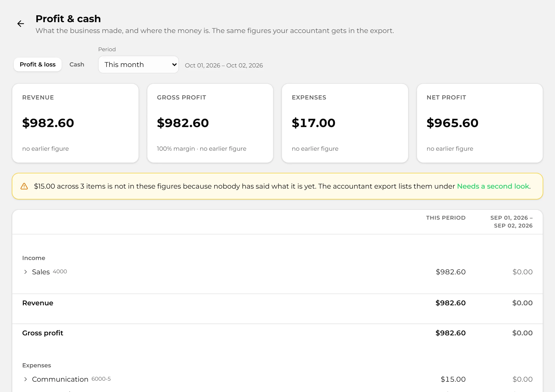Click the 100% margin note under Gross Profit
Viewport: 555px width, 392px height.
coord(176,149)
